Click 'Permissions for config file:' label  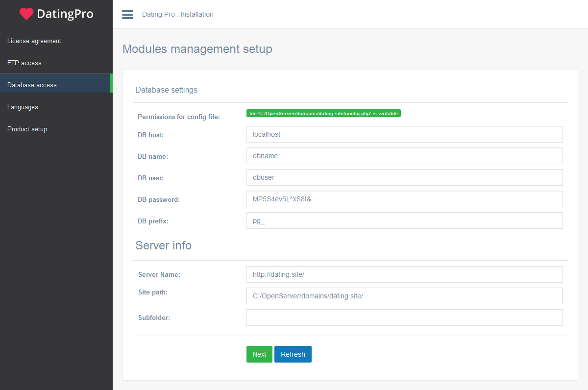179,117
